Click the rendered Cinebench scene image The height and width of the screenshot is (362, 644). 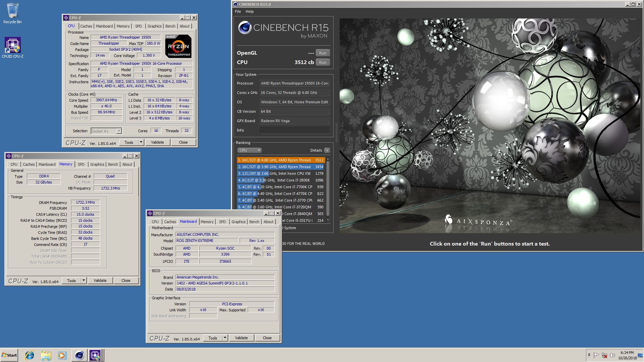point(490,125)
